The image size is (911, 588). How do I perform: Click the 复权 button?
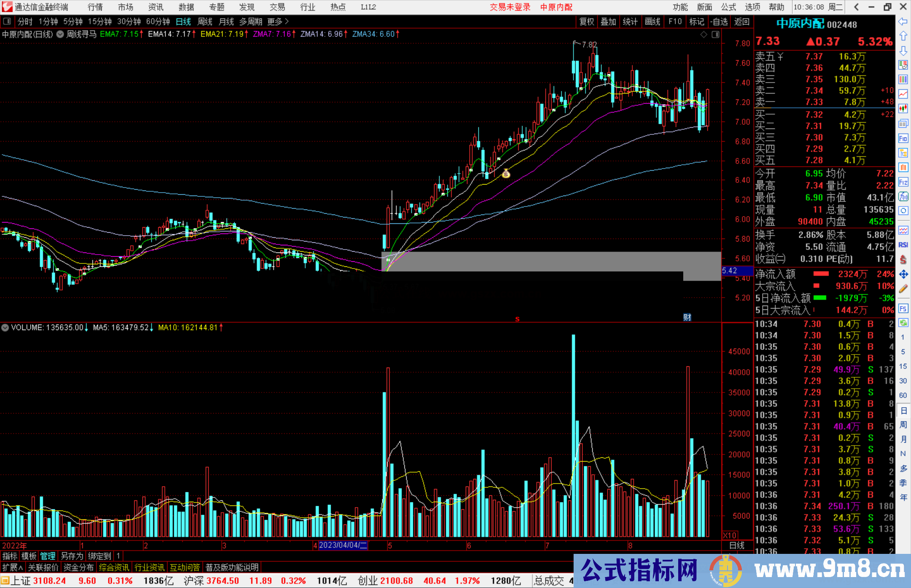586,21
